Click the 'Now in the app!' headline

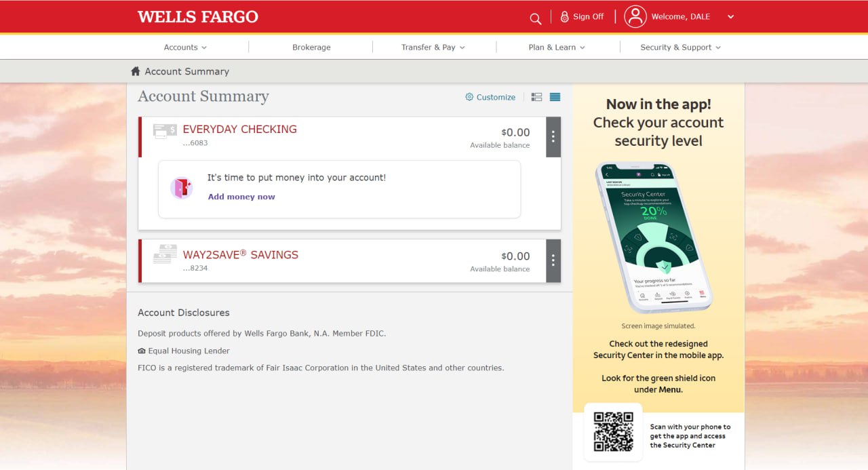coord(658,104)
